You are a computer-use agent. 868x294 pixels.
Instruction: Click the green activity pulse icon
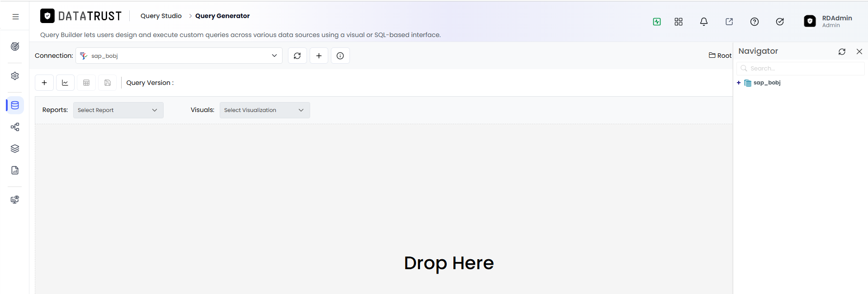click(657, 22)
